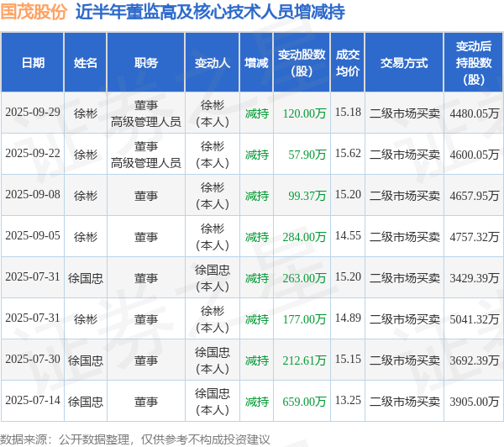
Task: Click the holdings value 4657.95万
Action: click(x=475, y=196)
